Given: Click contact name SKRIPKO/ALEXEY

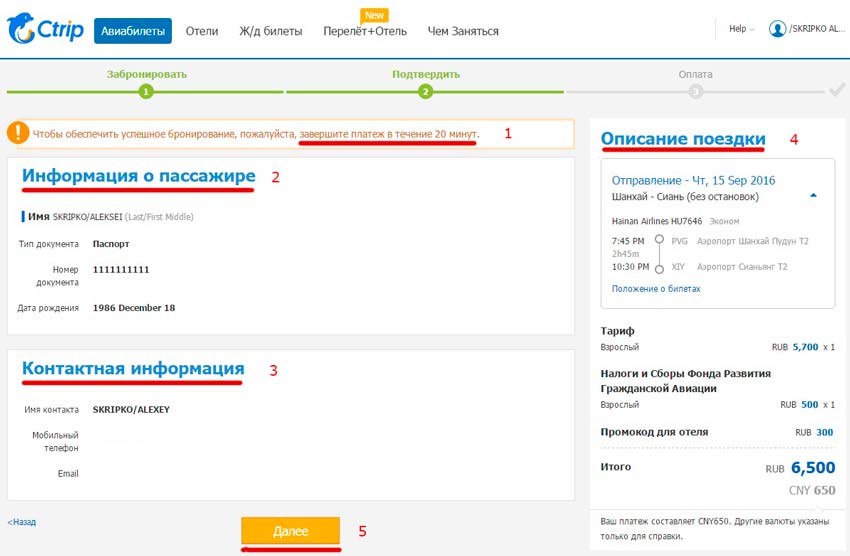Looking at the screenshot, I should [131, 410].
